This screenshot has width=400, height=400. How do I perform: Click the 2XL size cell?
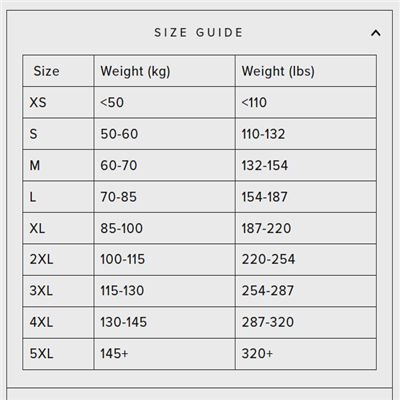pyautogui.click(x=58, y=259)
